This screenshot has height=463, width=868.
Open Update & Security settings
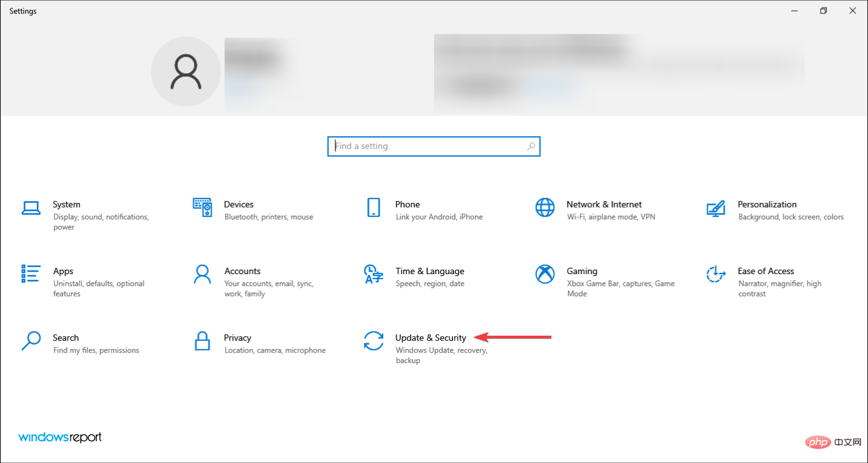pos(430,338)
